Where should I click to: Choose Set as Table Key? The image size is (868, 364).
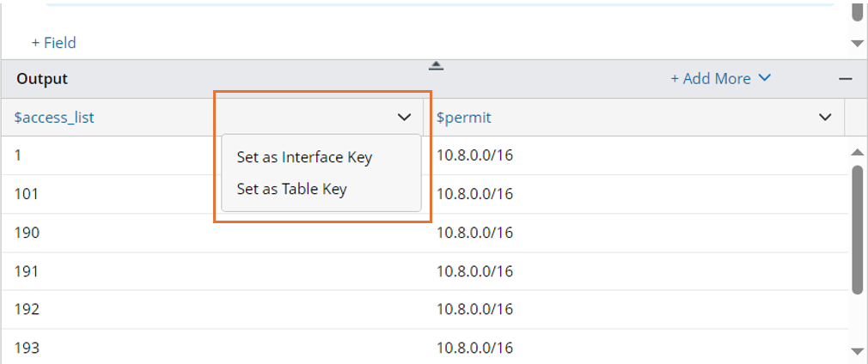point(291,189)
